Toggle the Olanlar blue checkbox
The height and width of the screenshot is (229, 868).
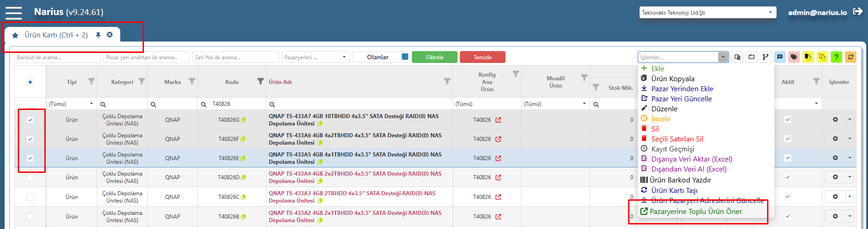coord(405,57)
